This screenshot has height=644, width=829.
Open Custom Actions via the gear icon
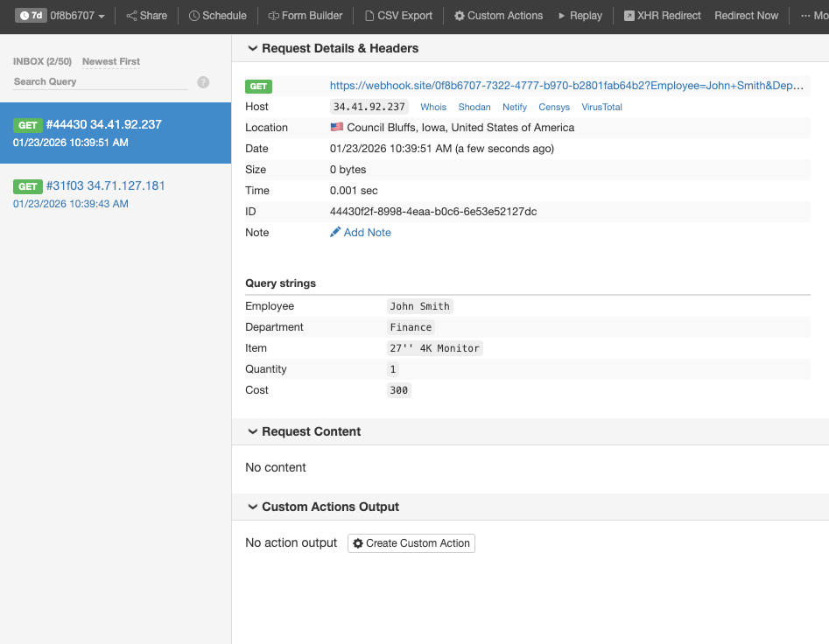tap(459, 15)
